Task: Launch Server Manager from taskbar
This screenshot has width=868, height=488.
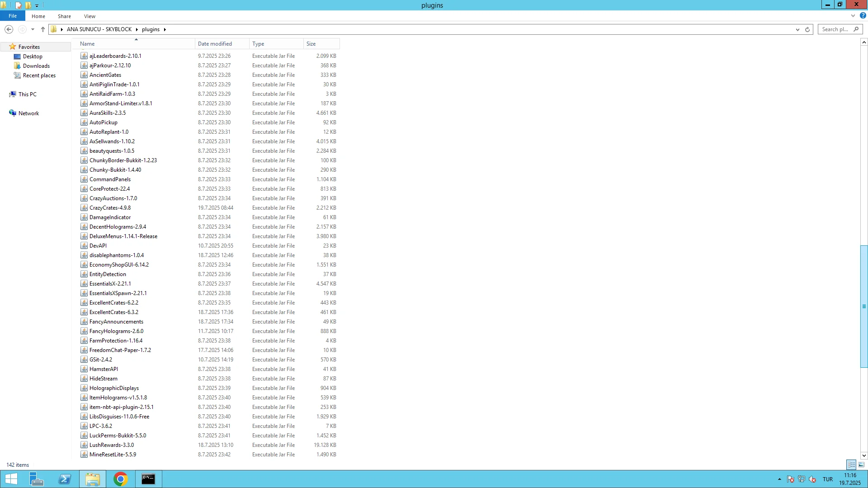Action: [36, 479]
